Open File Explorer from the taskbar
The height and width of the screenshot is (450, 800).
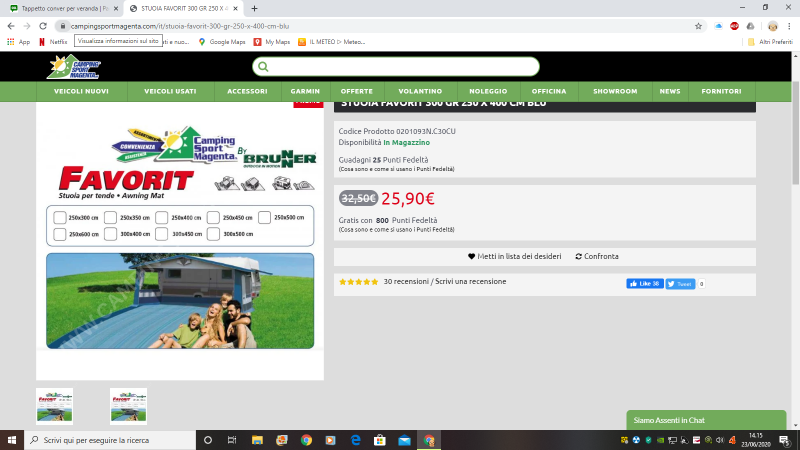(x=256, y=440)
